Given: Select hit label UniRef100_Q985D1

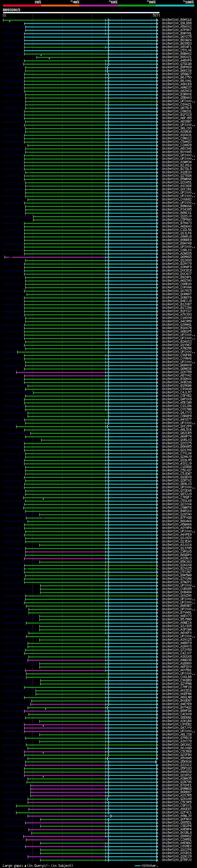Looking at the screenshot, I should point(177,822).
